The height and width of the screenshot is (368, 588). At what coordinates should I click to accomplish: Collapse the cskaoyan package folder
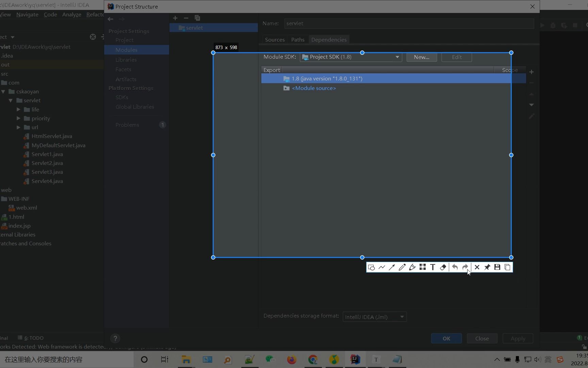point(3,92)
